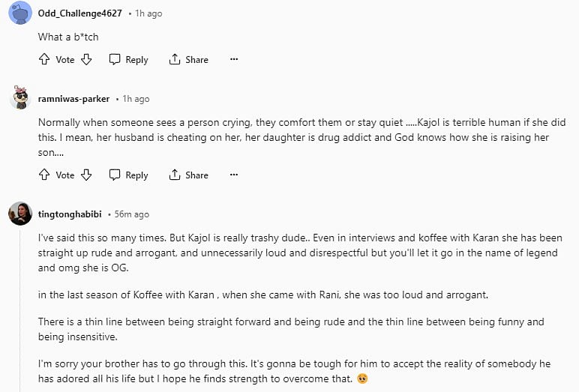This screenshot has width=579, height=392.
Task: Reply to ramniwas-parker's comment
Action: point(128,175)
